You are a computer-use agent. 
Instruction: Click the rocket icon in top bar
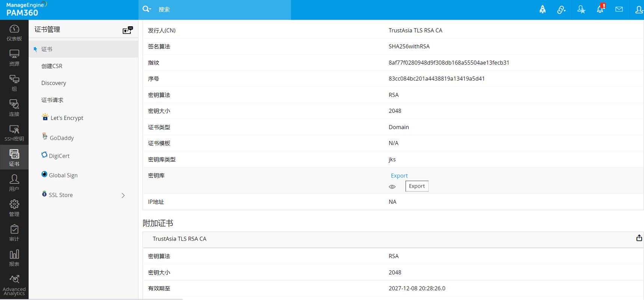543,9
